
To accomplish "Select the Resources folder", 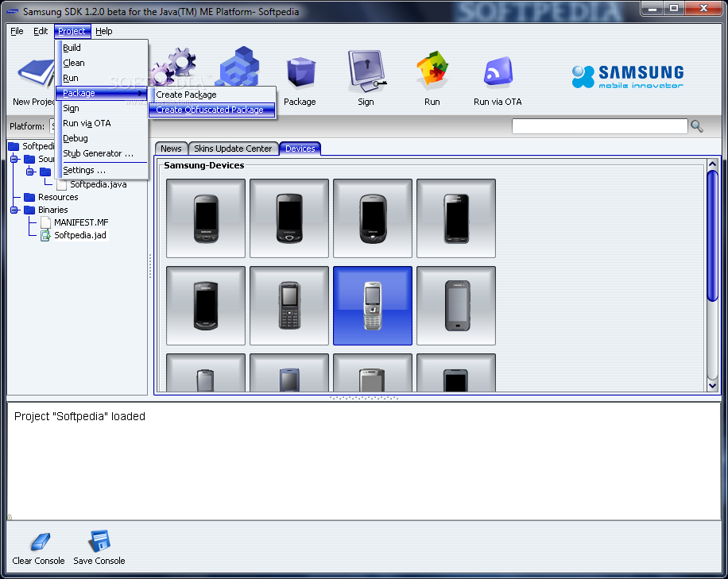I will (51, 197).
